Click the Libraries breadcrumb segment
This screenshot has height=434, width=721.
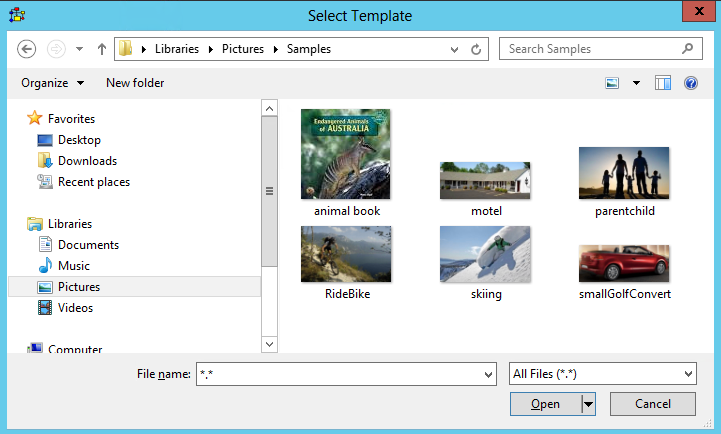coord(176,49)
